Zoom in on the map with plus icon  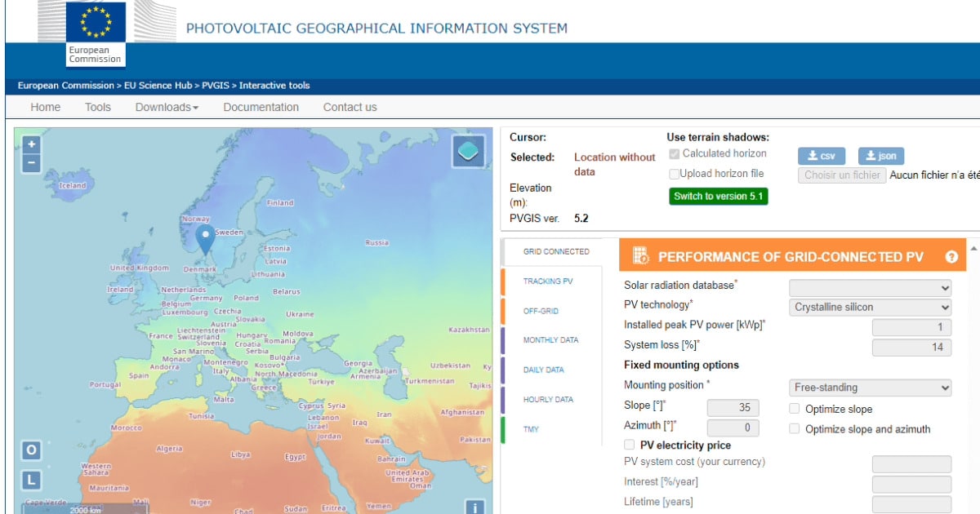point(30,144)
